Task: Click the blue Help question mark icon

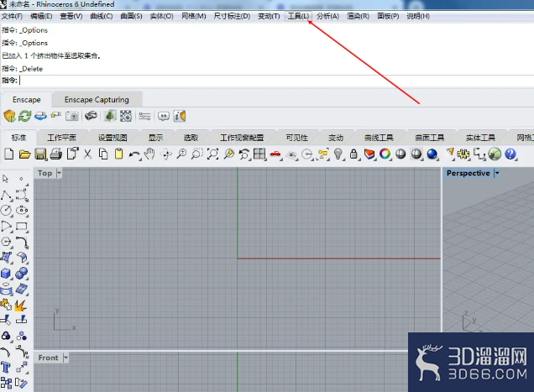Action: click(x=510, y=154)
